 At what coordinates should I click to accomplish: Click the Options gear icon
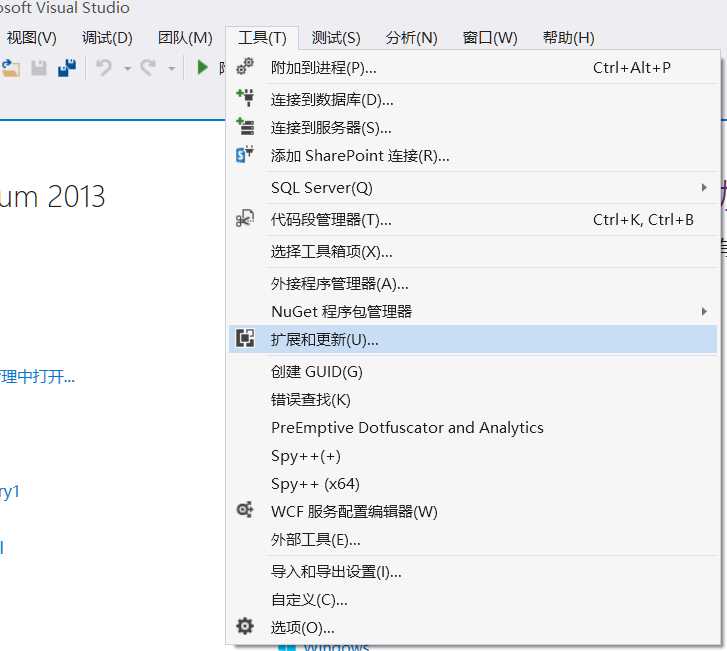point(245,626)
